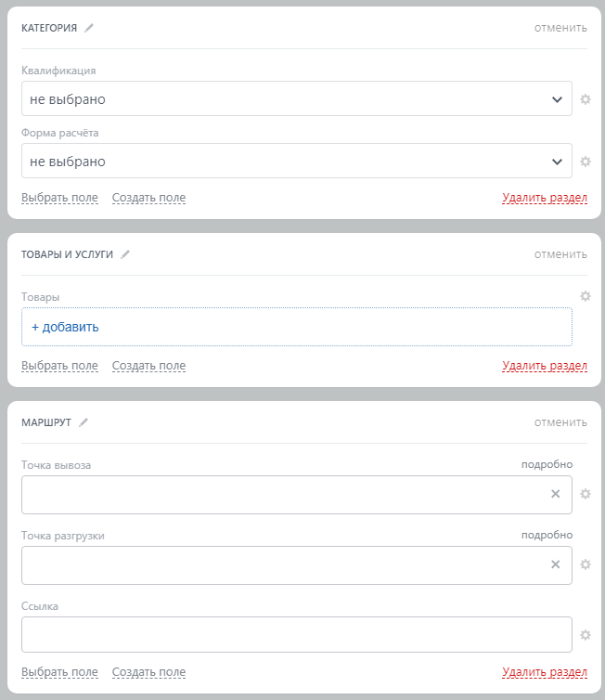Open settings gear for Точка разгрузки field

click(x=586, y=564)
